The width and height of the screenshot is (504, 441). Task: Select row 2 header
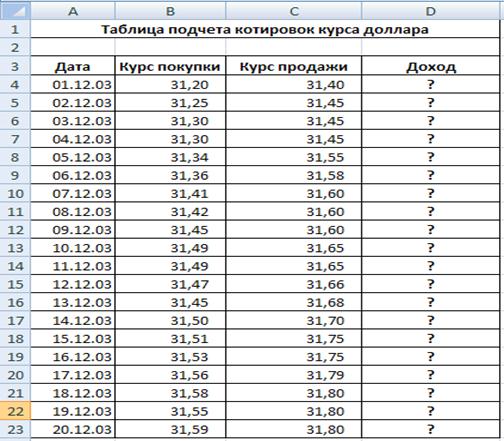point(15,47)
